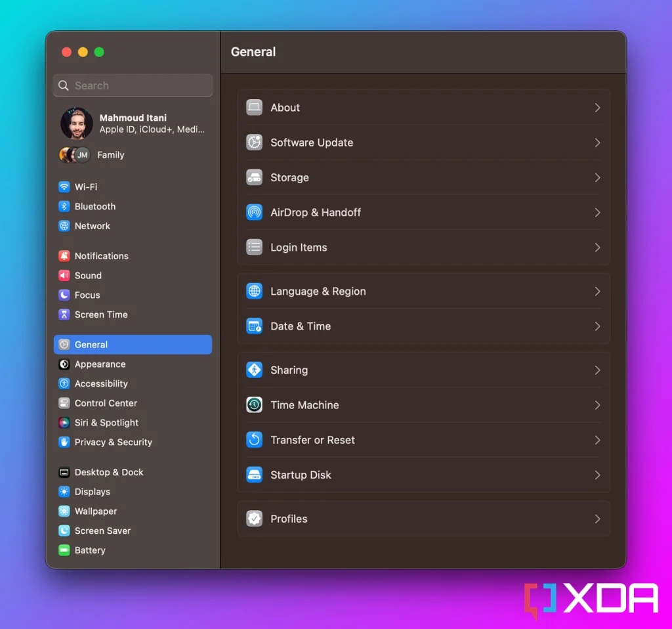Click the Notifications bell icon
The image size is (672, 629).
pos(64,256)
